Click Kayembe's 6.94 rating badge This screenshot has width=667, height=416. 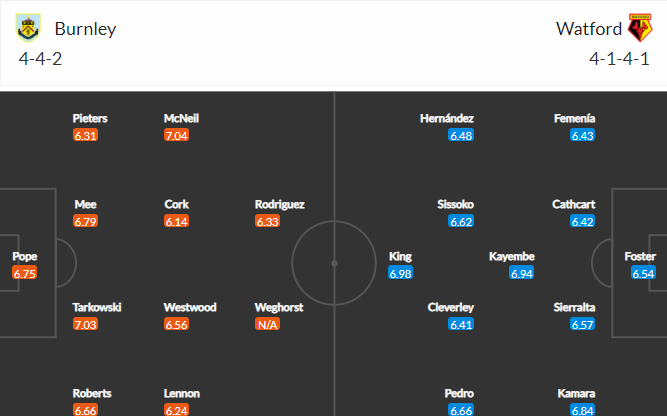[522, 274]
